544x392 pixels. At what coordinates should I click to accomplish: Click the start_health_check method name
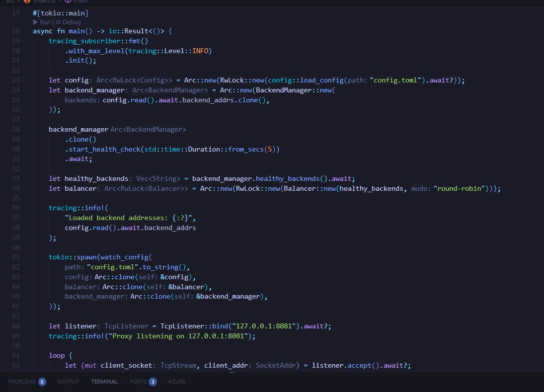(x=104, y=149)
